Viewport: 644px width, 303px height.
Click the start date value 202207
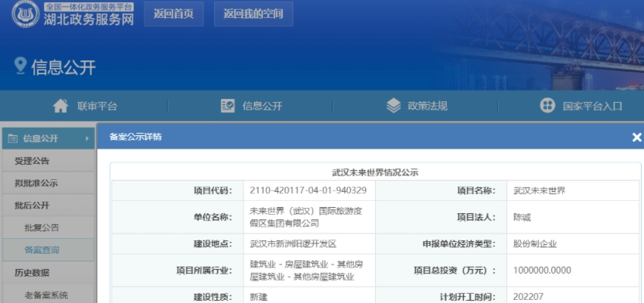[528, 297]
